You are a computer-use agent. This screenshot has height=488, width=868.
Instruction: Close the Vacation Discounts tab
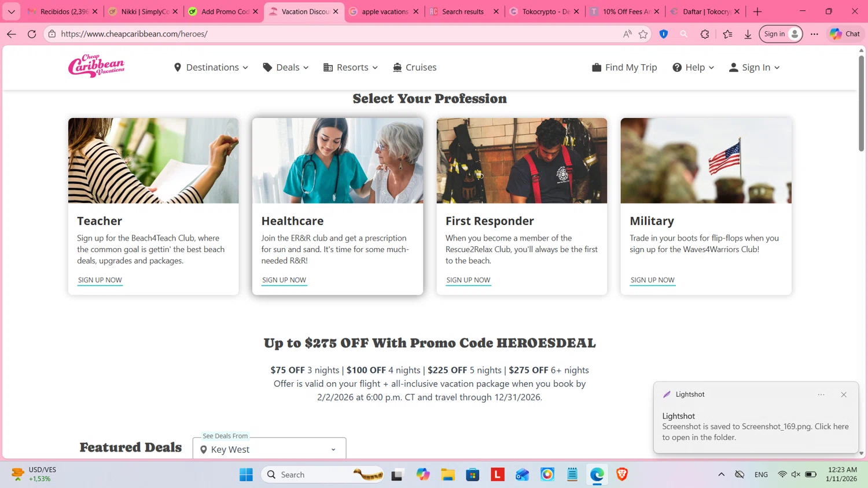click(x=336, y=12)
